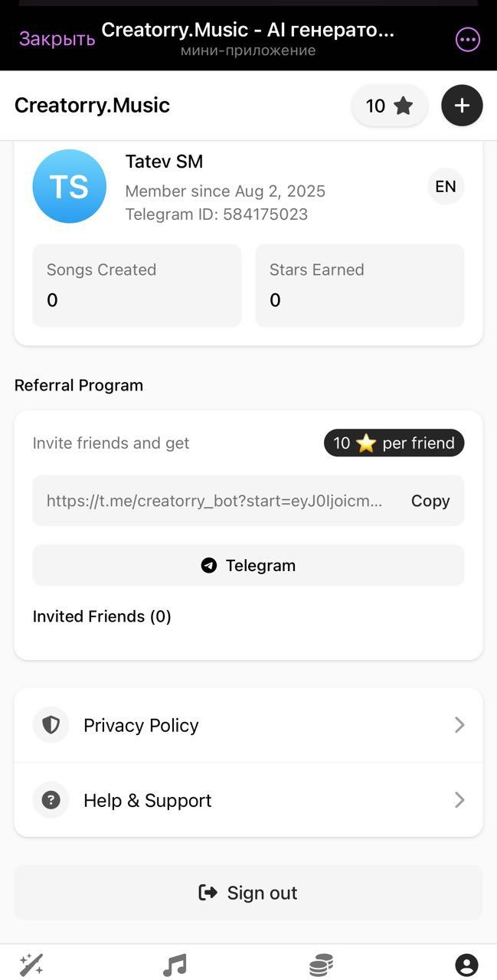Open Help & Support via its chevron arrow
Viewport: 497px width, 980px height.
pyautogui.click(x=459, y=799)
